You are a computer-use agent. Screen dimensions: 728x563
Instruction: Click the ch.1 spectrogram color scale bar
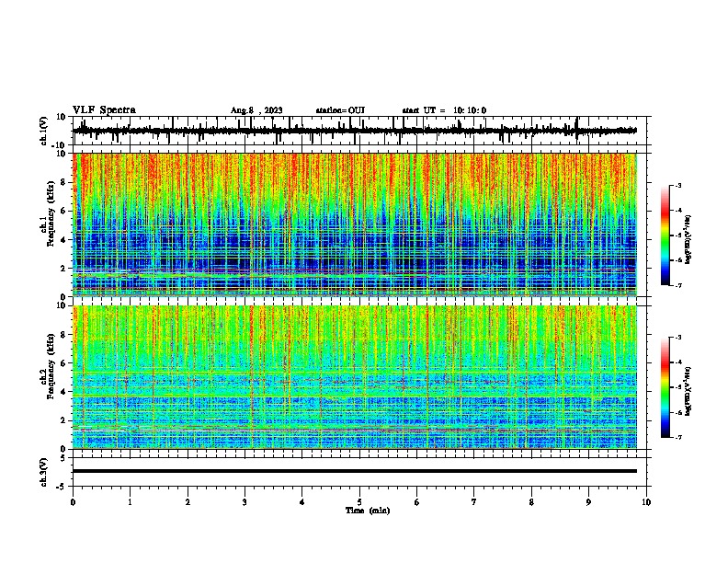point(665,236)
